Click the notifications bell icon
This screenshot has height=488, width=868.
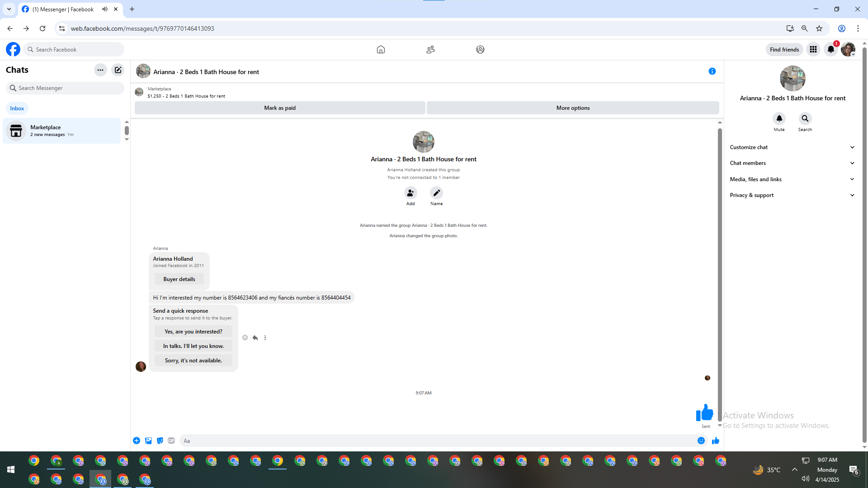tap(830, 50)
